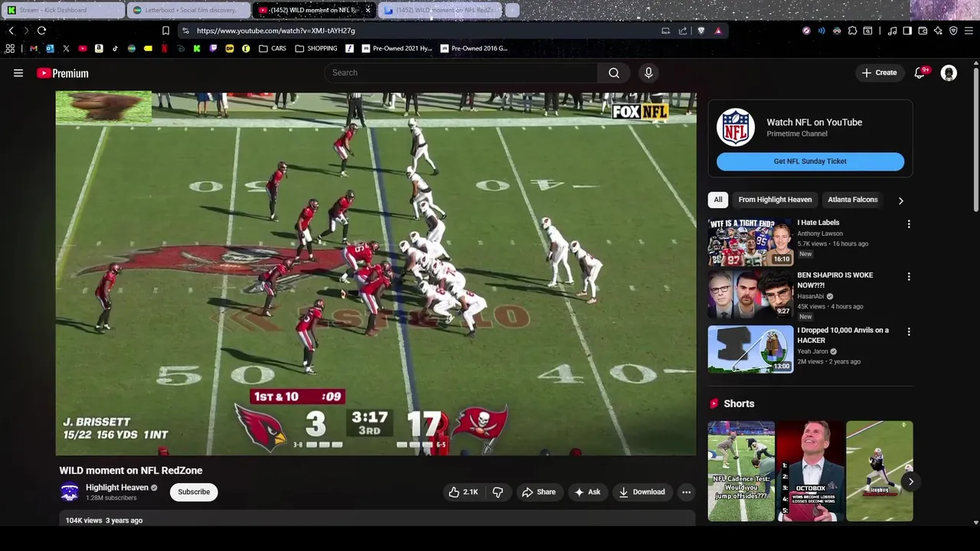Open Gmail bookmark icon
Viewport: 980px width, 551px height.
pos(34,48)
